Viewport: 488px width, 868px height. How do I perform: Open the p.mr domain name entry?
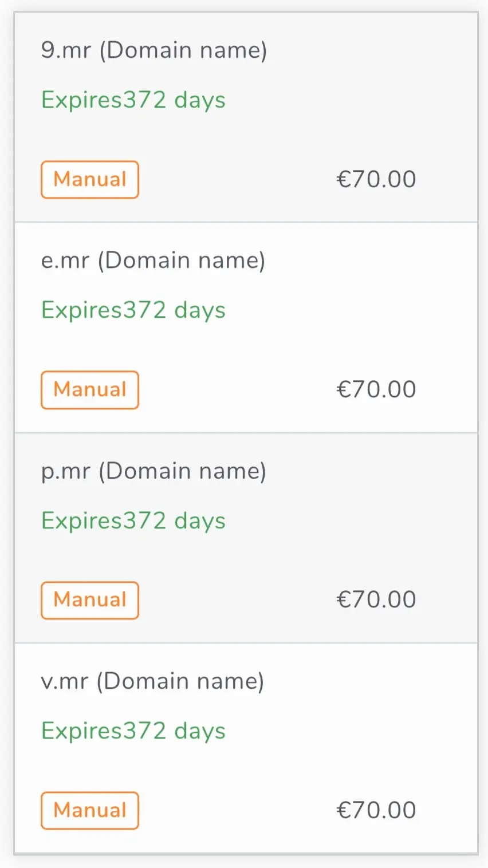(154, 471)
